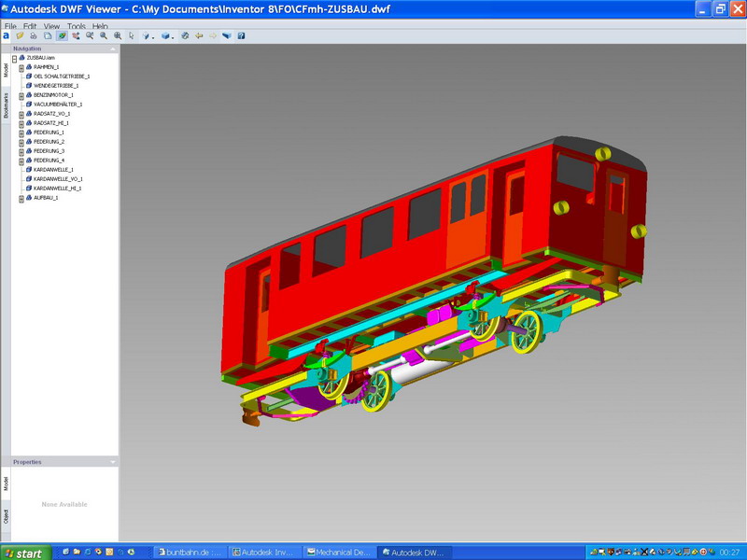Open the View menu
The image size is (747, 560).
(51, 26)
